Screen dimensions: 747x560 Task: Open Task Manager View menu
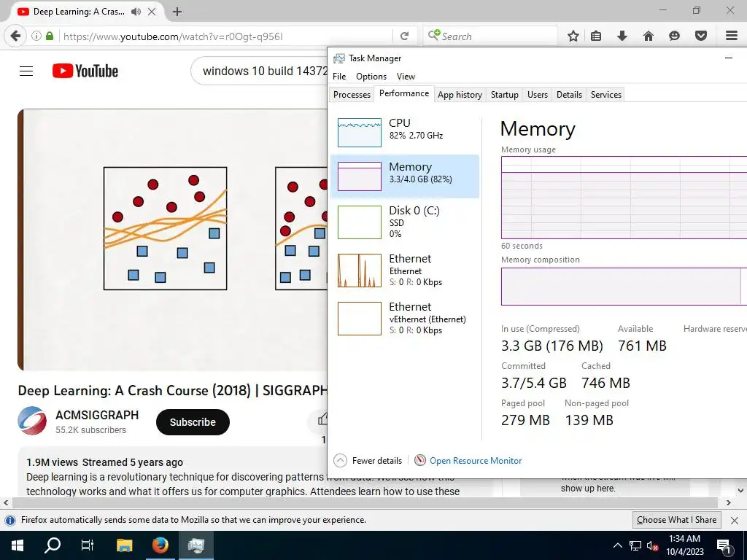[406, 76]
